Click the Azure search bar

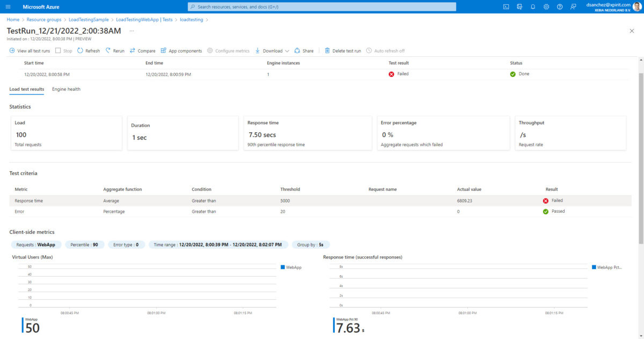(x=322, y=6)
